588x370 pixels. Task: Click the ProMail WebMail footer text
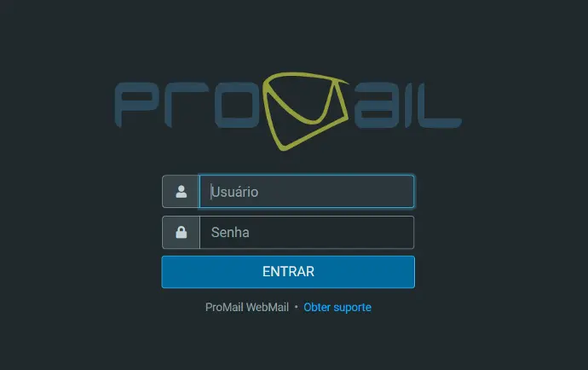pos(247,307)
